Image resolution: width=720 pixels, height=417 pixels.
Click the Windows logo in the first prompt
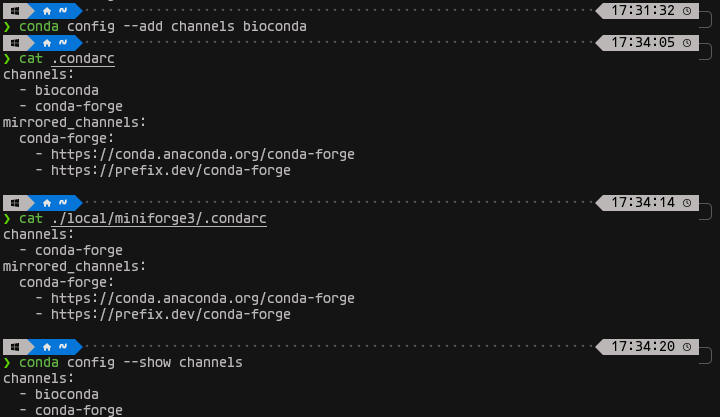point(14,10)
